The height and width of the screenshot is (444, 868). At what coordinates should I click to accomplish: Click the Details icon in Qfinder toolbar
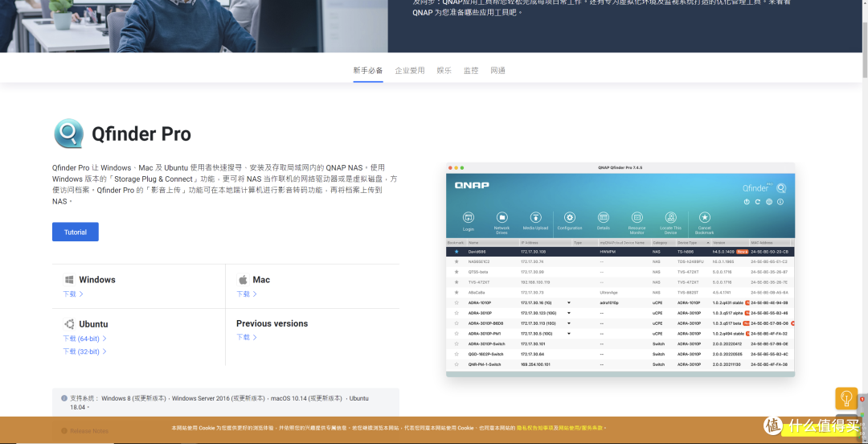tap(604, 217)
